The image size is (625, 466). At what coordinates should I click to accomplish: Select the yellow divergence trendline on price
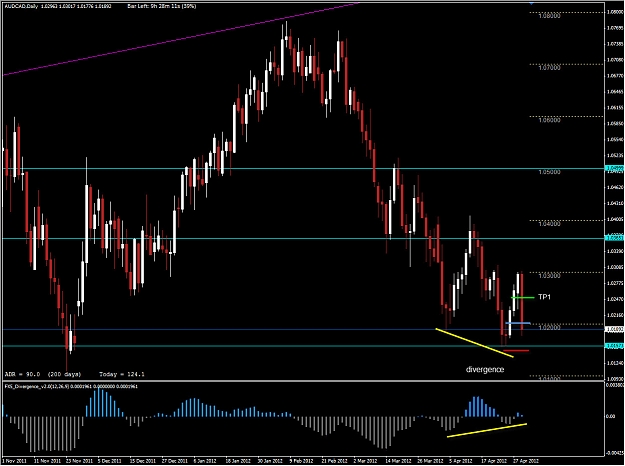pyautogui.click(x=475, y=343)
